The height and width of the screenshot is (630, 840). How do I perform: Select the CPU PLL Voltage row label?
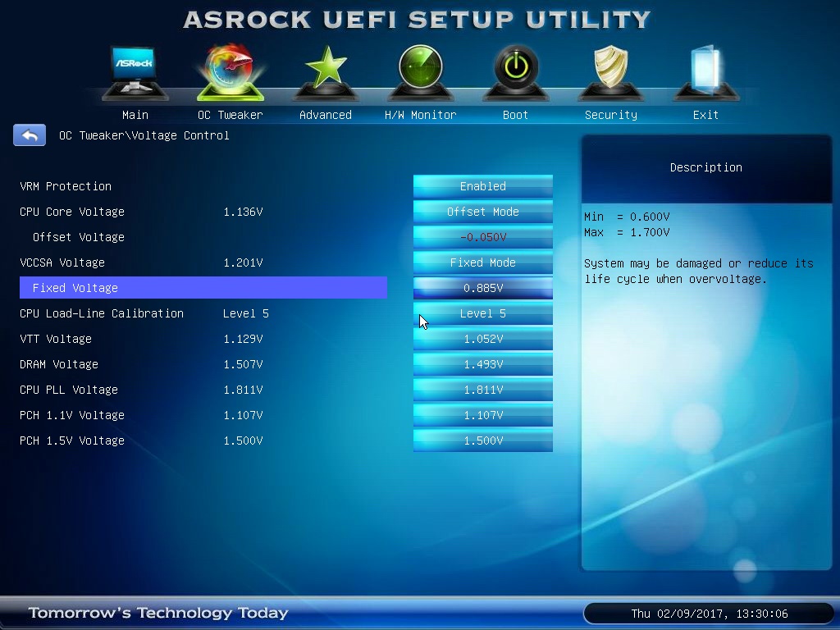pos(69,390)
